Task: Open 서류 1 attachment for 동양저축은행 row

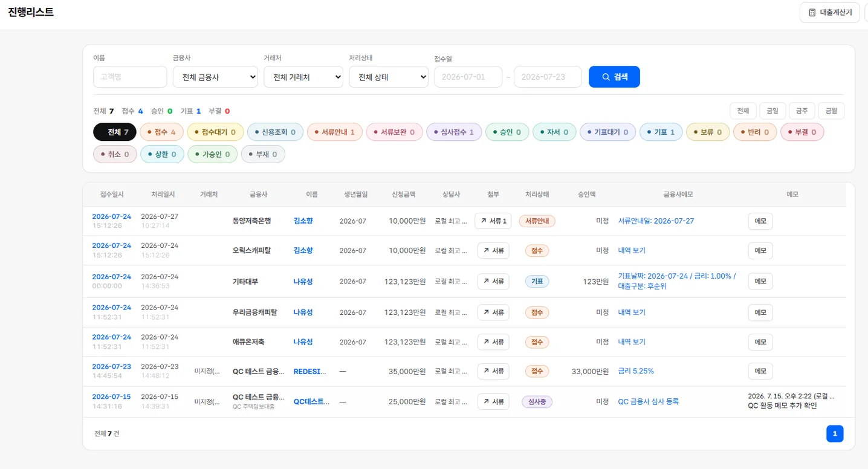Action: coord(493,221)
